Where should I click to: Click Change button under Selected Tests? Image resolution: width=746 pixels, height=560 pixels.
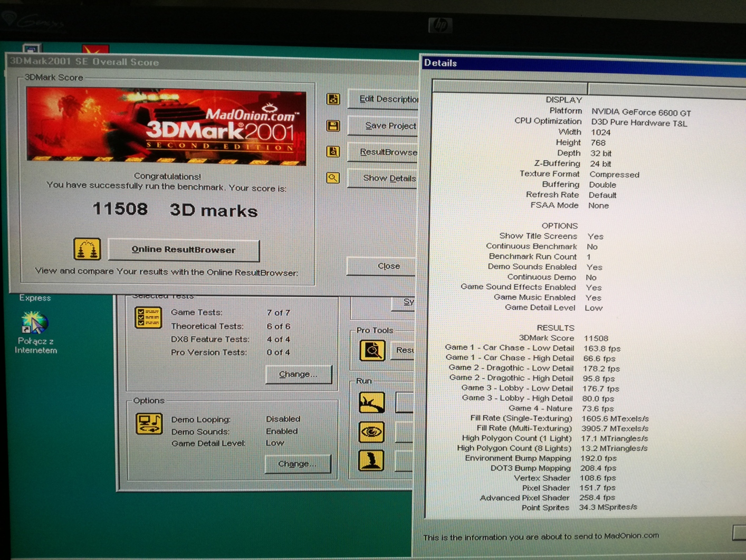[299, 374]
